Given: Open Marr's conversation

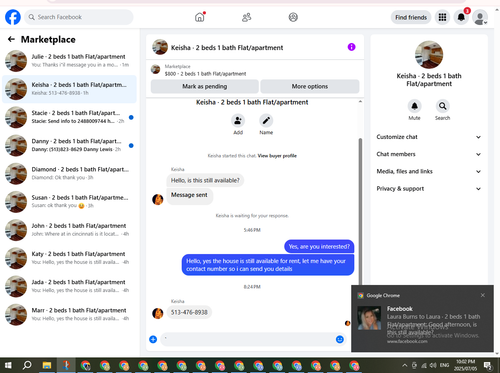Looking at the screenshot, I should coord(69,314).
